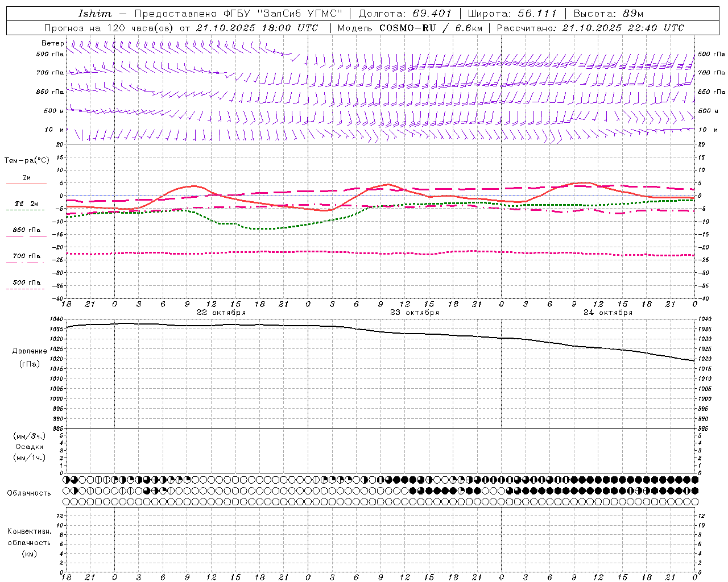Click the "Давление" pressure panel label

(30, 351)
